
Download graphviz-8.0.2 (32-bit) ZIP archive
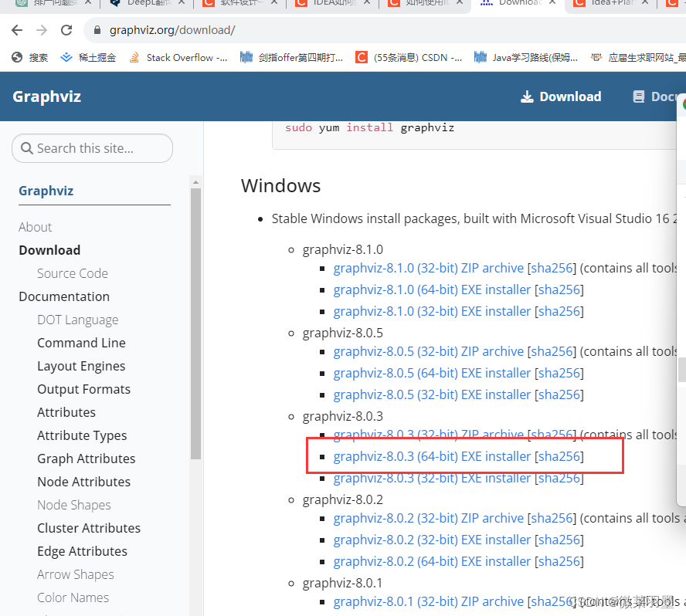click(x=428, y=518)
